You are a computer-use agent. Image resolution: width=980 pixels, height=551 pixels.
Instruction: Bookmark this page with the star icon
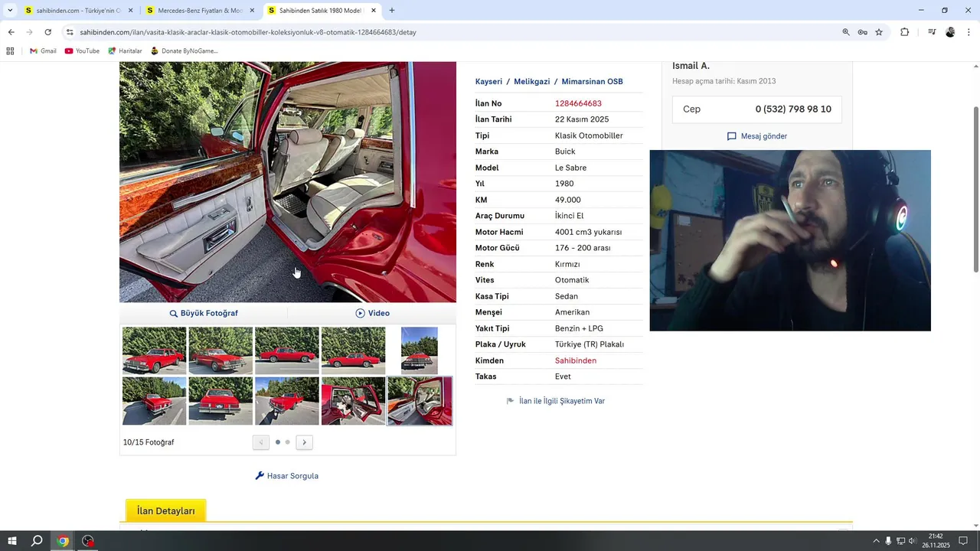879,32
